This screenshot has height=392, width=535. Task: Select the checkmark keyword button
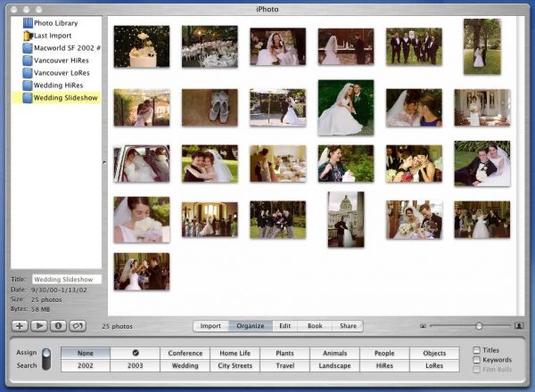tap(136, 353)
